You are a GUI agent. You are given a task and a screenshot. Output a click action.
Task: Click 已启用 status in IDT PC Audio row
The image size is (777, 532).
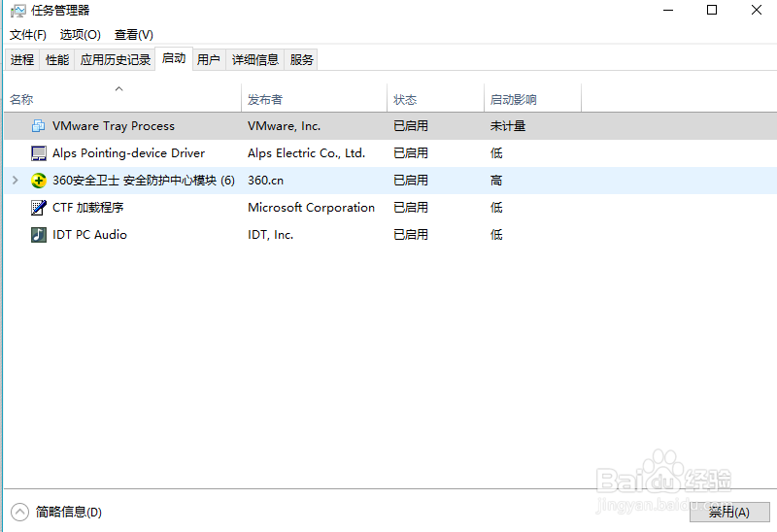pos(411,235)
